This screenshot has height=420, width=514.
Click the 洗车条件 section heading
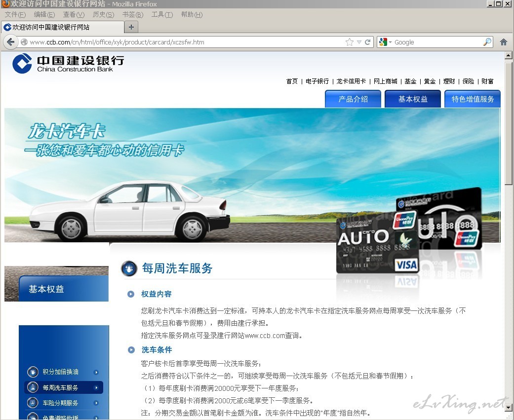click(x=157, y=350)
